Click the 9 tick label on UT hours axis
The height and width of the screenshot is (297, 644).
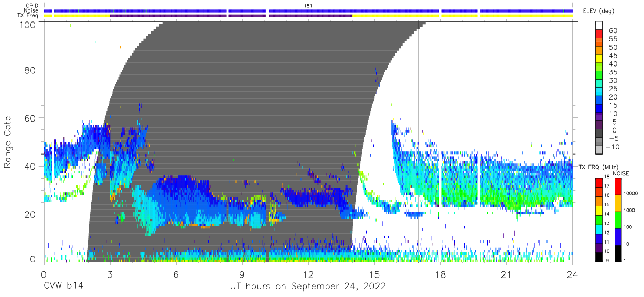[242, 274]
